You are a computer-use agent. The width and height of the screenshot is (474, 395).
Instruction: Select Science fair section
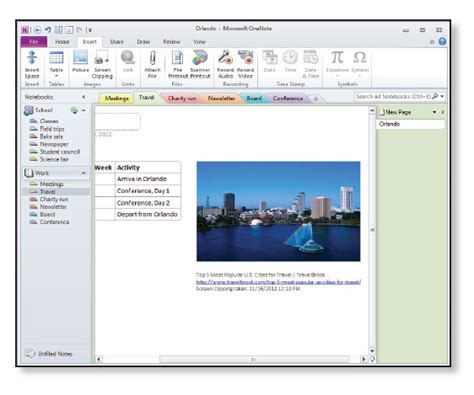point(54,159)
